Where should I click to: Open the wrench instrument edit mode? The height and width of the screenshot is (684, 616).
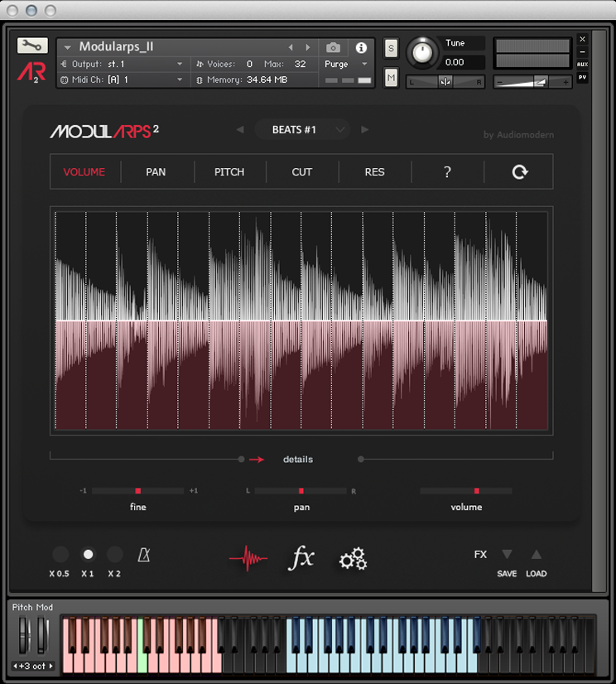(32, 46)
